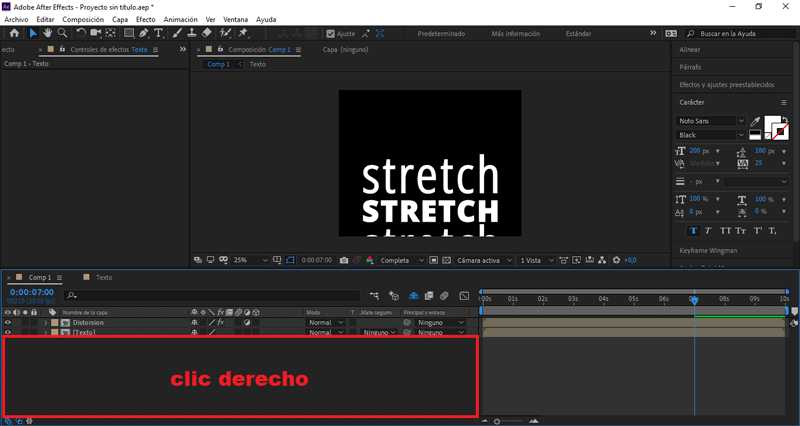Viewport: 800px width, 426px height.
Task: Expand the Párrafo panel
Action: point(690,67)
